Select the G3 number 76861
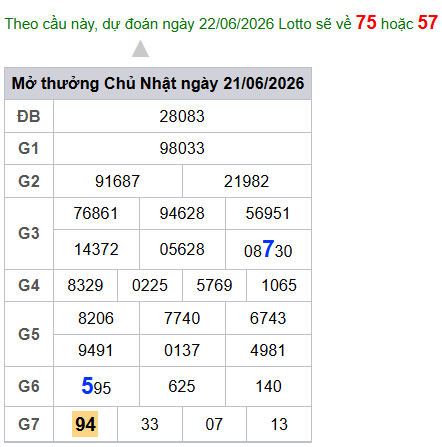 [x=96, y=213]
